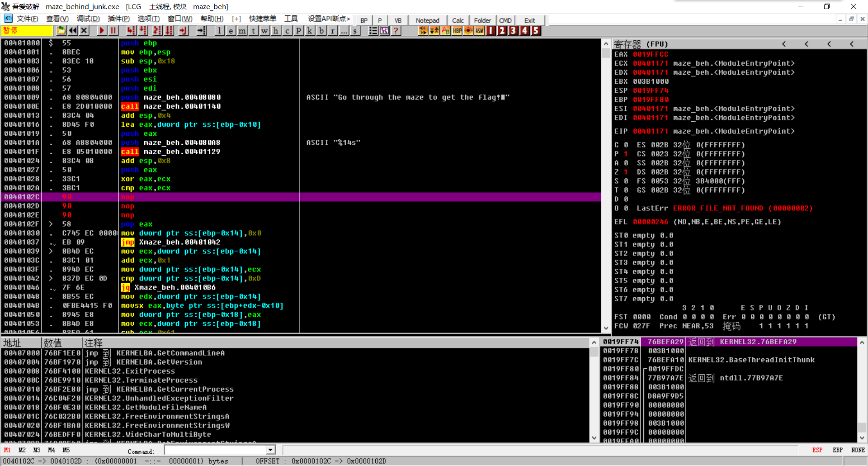Select the ESP stack mode button
The image size is (868, 466).
(x=817, y=450)
